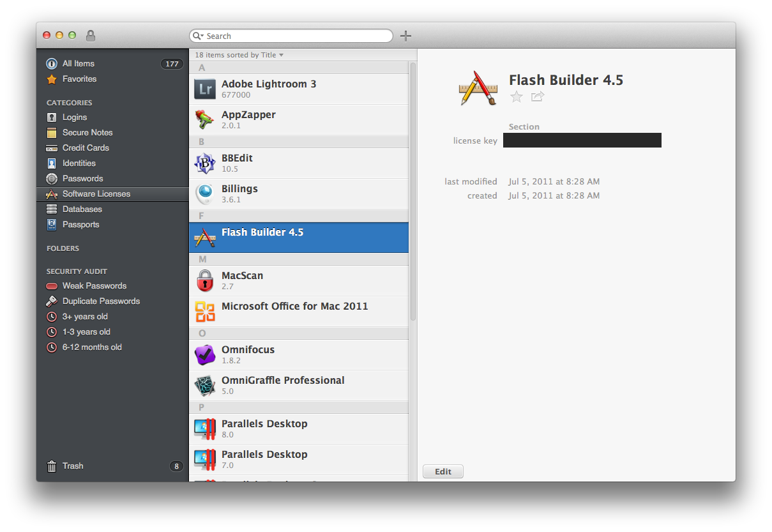Select the Omnifocus checkmark icon

pyautogui.click(x=205, y=355)
